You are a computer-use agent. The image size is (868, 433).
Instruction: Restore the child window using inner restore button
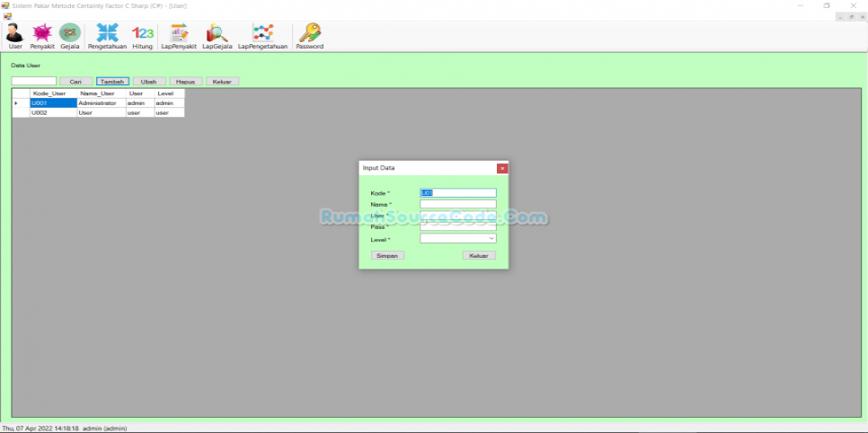pos(852,17)
